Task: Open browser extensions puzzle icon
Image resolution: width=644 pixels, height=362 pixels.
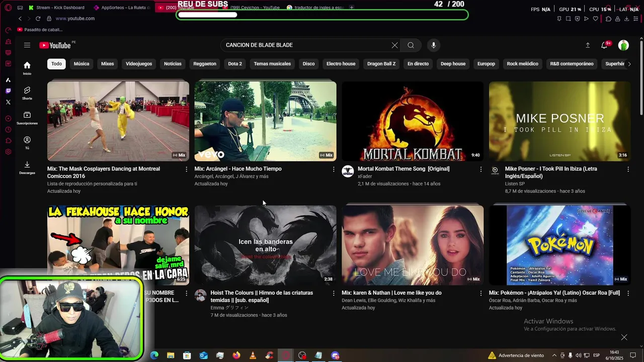Action: [x=608, y=19]
